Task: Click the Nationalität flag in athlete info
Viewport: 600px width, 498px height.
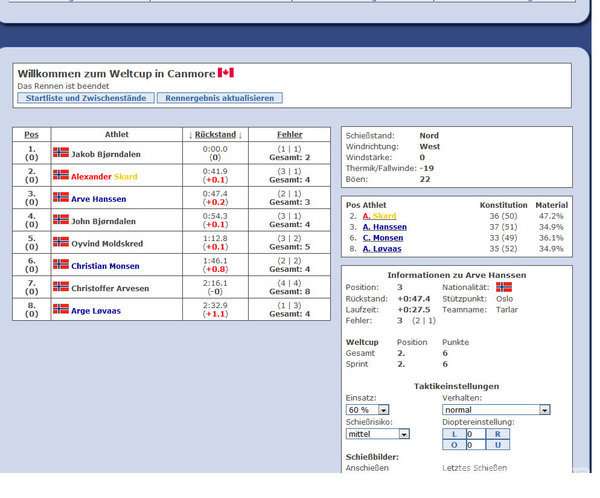Action: click(504, 287)
